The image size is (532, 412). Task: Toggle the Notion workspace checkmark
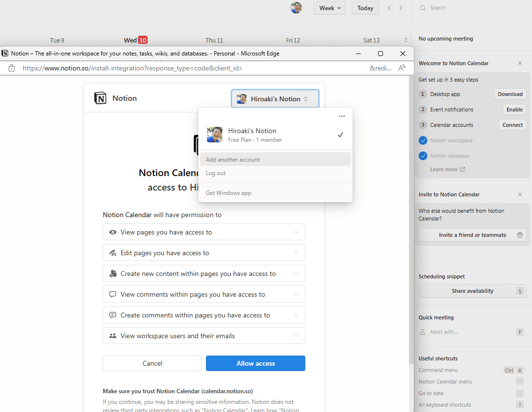coord(423,140)
